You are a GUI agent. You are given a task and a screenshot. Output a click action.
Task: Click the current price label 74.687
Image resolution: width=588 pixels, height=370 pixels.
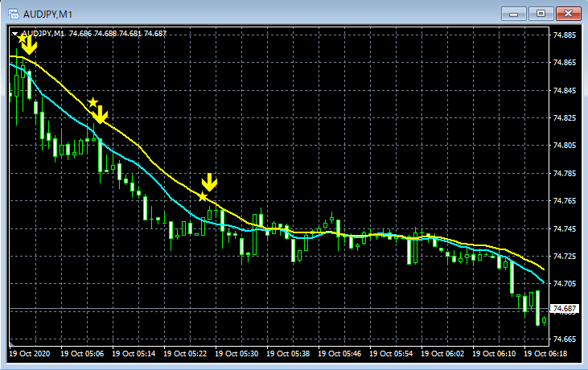coord(564,309)
